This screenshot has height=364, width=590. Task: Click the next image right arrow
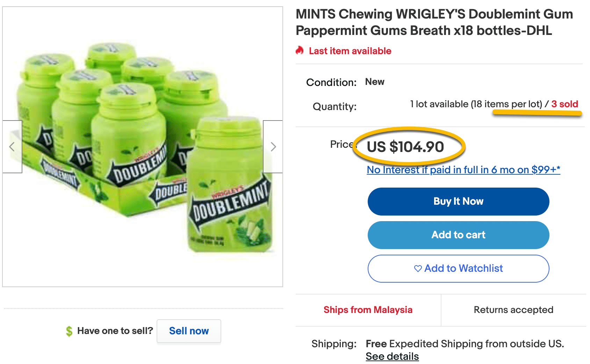[x=273, y=147]
